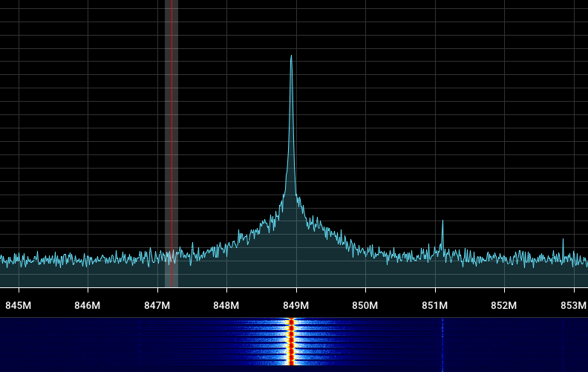Click the 850M frequency label

(x=365, y=306)
